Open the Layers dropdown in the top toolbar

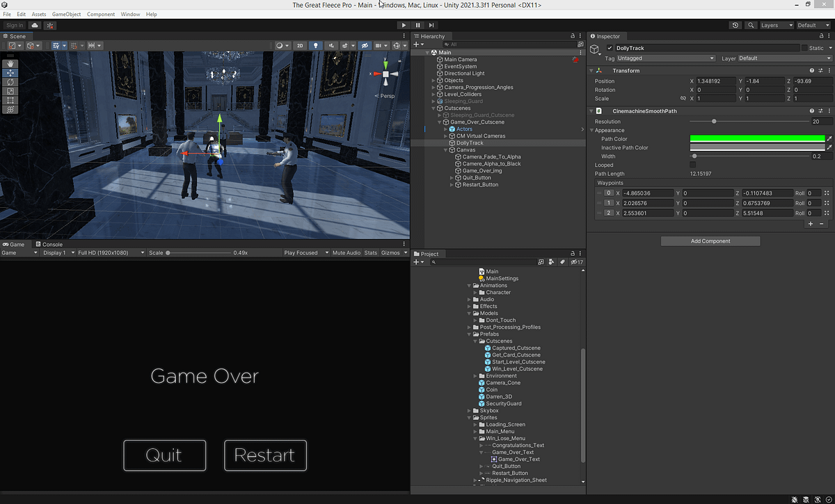[x=775, y=24]
